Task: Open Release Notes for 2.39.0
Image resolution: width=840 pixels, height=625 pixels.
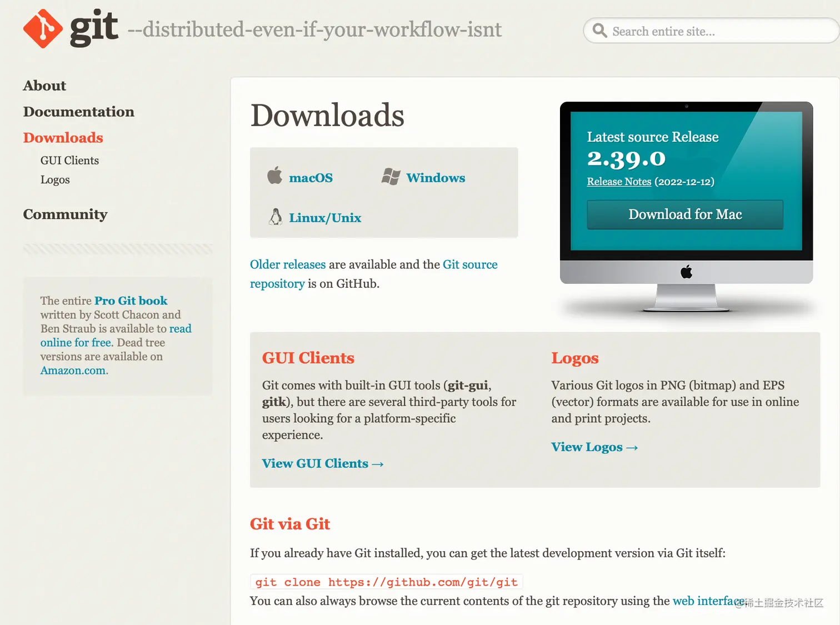Action: click(x=619, y=182)
